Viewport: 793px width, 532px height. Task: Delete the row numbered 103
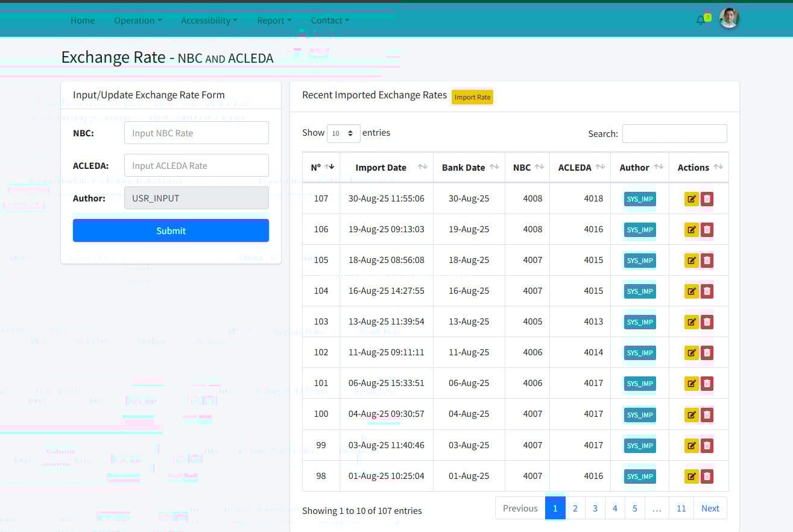(x=707, y=322)
